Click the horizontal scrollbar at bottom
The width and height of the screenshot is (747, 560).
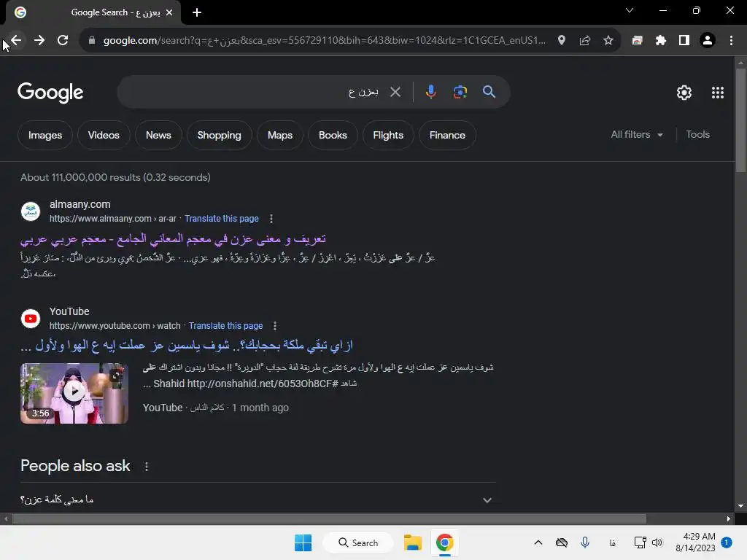point(329,518)
